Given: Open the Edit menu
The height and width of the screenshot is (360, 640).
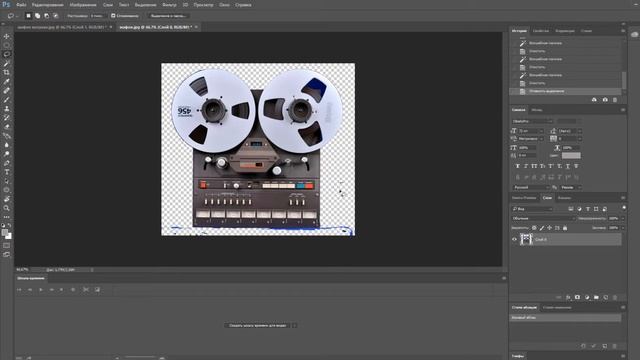Looking at the screenshot, I should [x=47, y=5].
